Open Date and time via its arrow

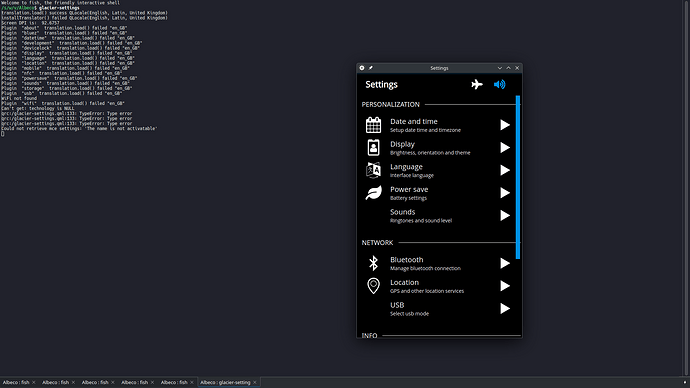coord(505,125)
